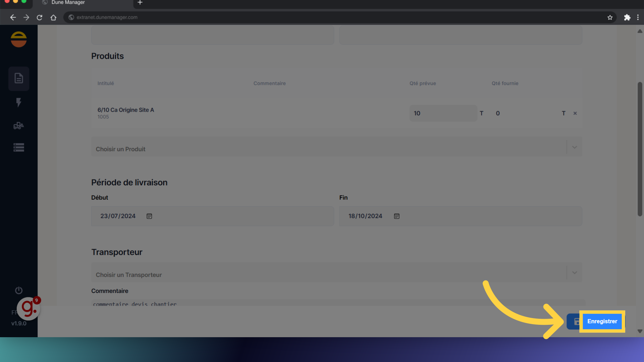Screen dimensions: 644x362
Task: Expand the Choisir un Transporteur dropdown
Action: (574, 273)
